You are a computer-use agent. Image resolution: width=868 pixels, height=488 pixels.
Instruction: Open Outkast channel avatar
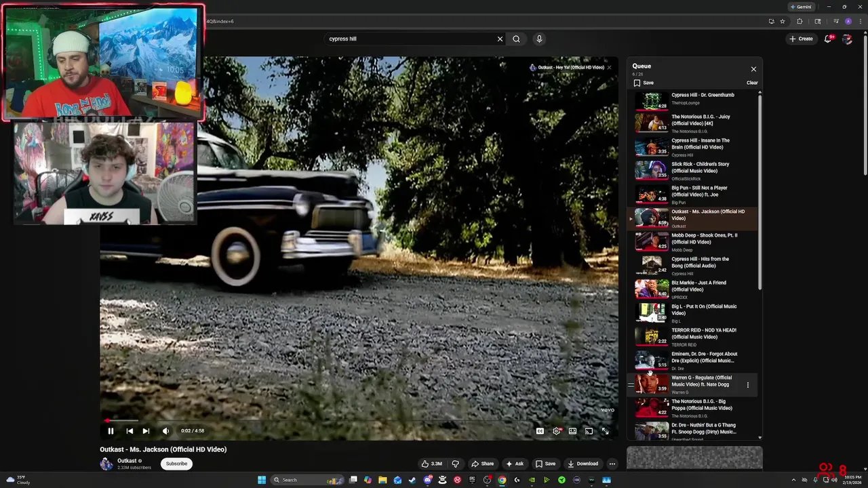(x=106, y=464)
